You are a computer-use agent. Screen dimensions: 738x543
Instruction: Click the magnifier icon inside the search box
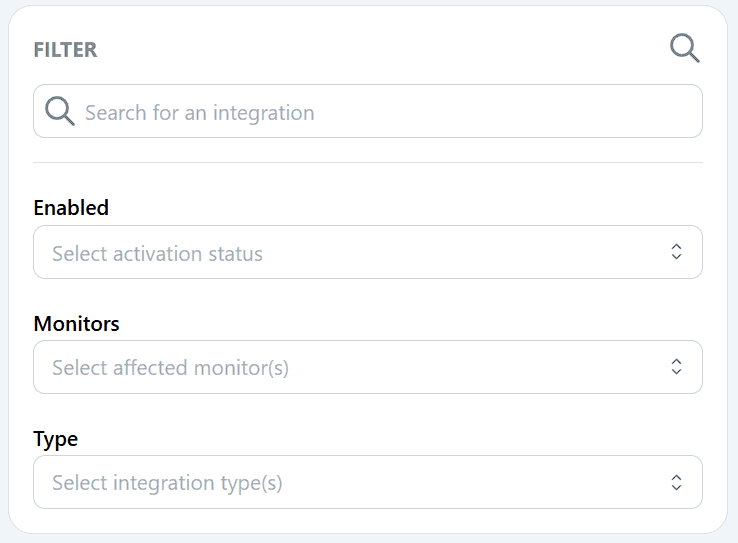(x=60, y=111)
